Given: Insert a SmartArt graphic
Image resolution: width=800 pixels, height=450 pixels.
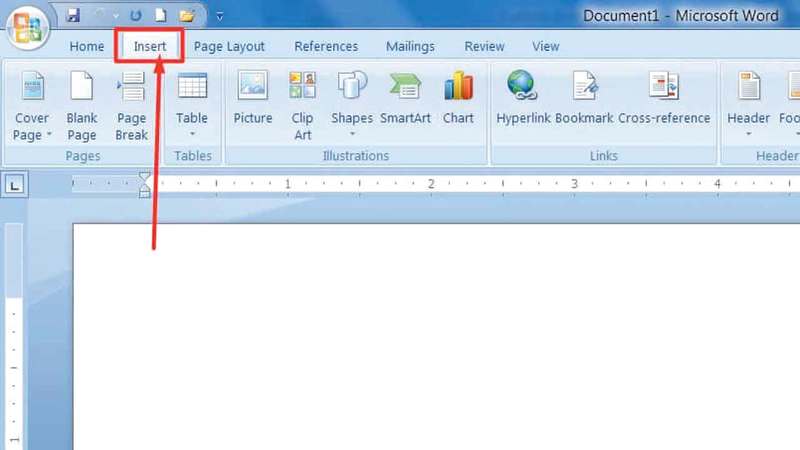Looking at the screenshot, I should [405, 100].
